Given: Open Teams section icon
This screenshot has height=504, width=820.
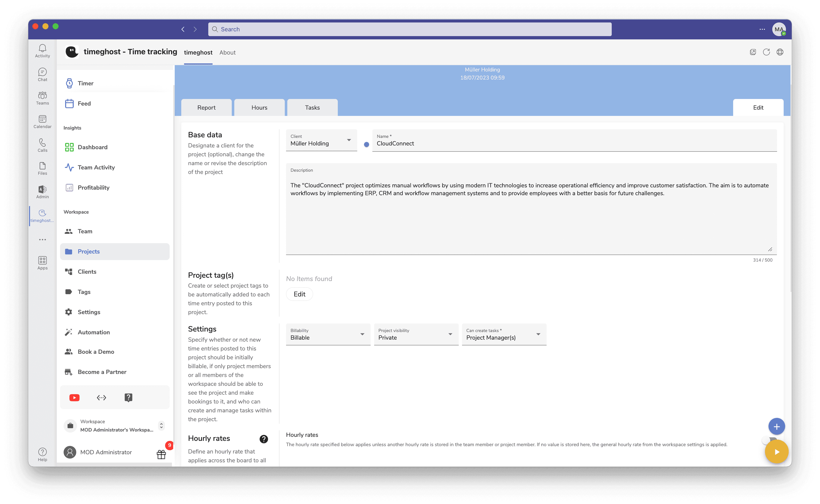Looking at the screenshot, I should coord(42,98).
